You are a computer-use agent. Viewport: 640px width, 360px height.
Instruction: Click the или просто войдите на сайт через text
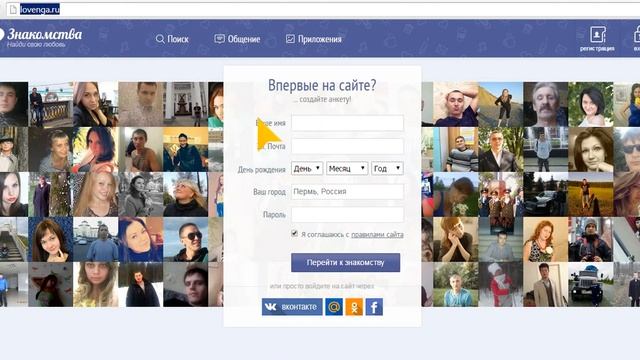pos(322,286)
